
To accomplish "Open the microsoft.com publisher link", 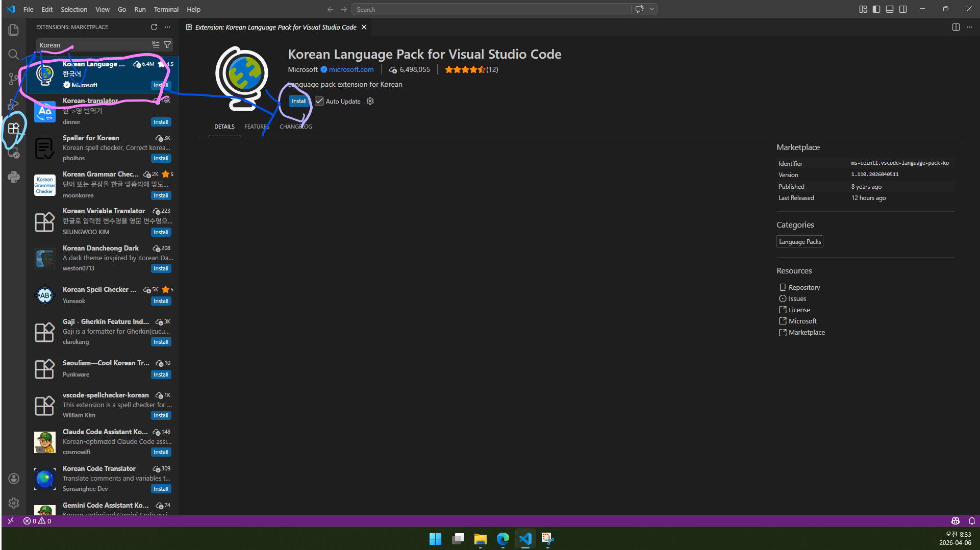I will 351,69.
